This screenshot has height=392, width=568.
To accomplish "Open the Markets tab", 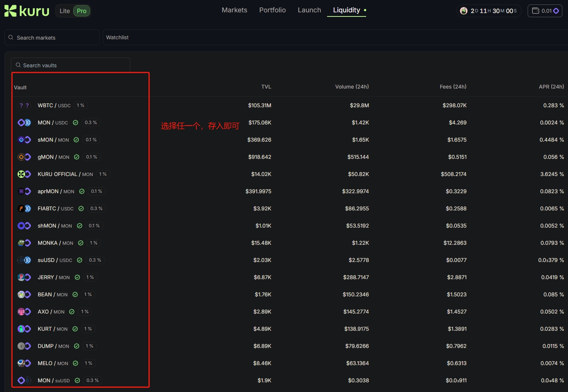I will [x=234, y=10].
